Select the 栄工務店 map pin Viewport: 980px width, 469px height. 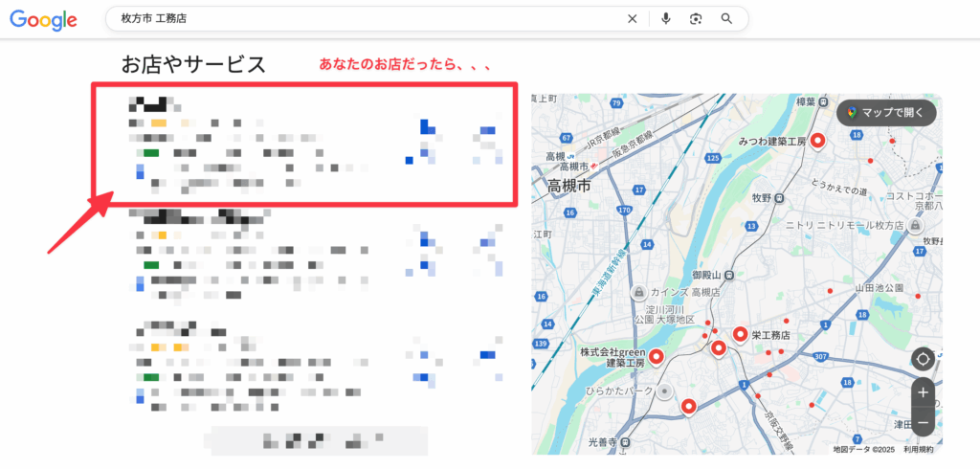coord(740,334)
